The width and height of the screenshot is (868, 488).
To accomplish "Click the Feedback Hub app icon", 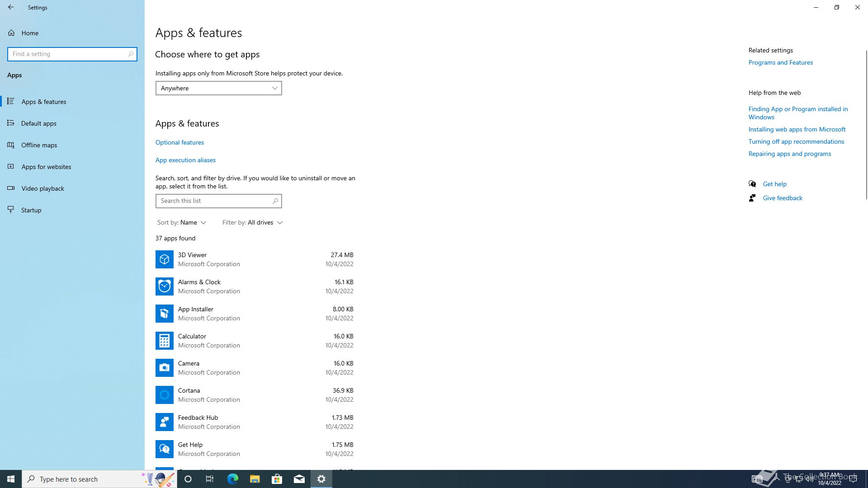I will pos(165,422).
